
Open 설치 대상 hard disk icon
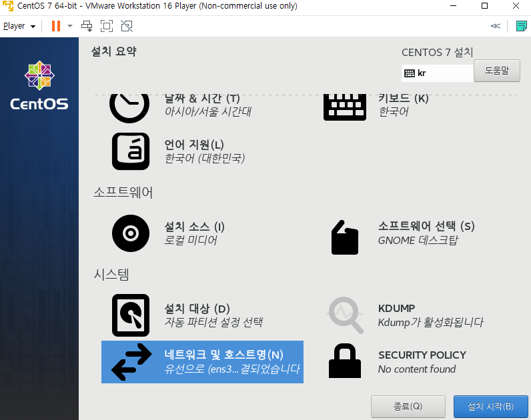tap(131, 315)
